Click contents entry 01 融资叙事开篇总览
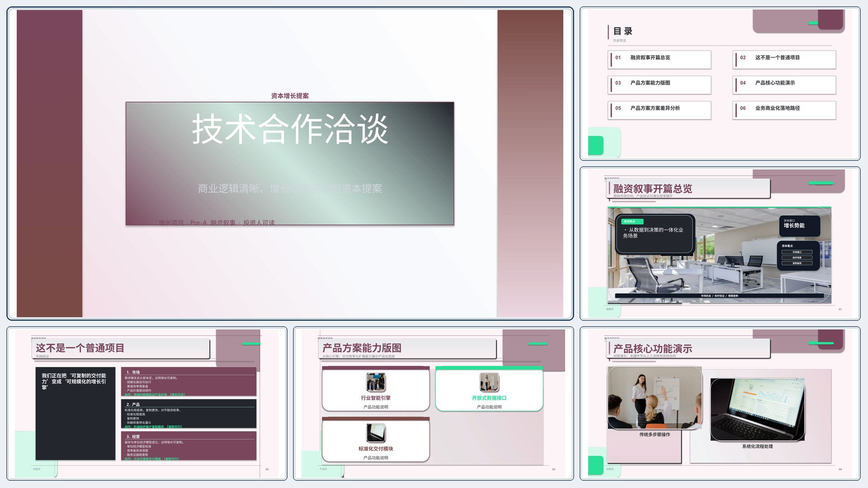Image resolution: width=868 pixels, height=488 pixels. tap(660, 59)
